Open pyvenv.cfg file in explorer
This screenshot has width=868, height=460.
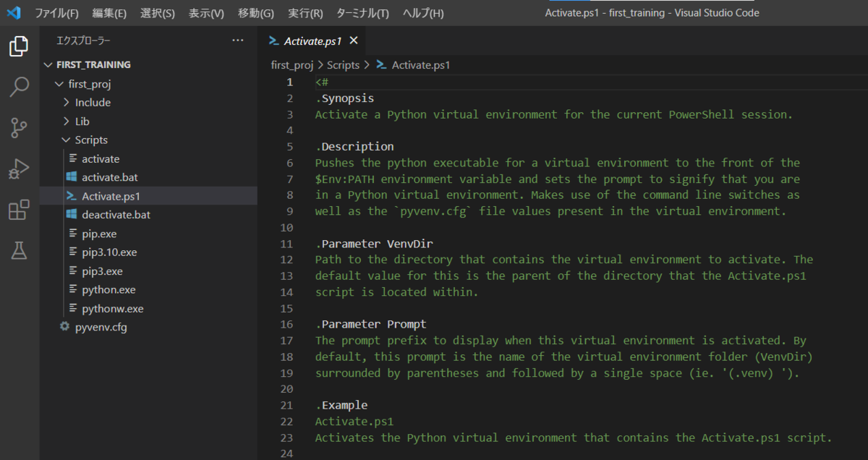(101, 328)
